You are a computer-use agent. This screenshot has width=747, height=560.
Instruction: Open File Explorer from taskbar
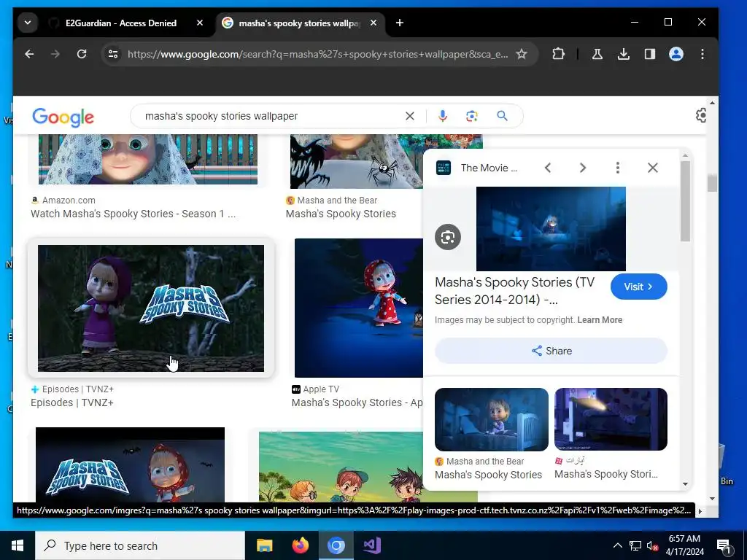[264, 545]
